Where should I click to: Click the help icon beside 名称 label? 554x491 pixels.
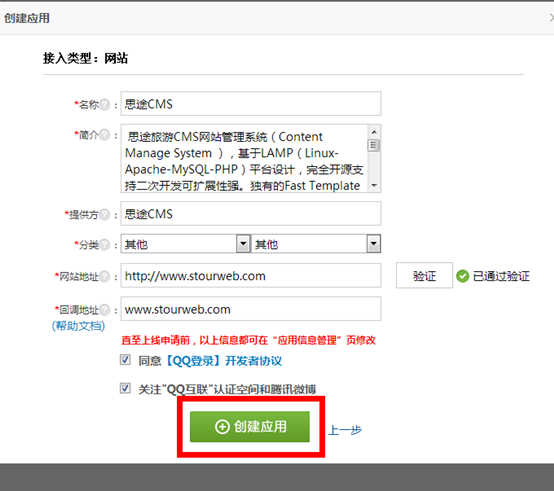pos(105,105)
